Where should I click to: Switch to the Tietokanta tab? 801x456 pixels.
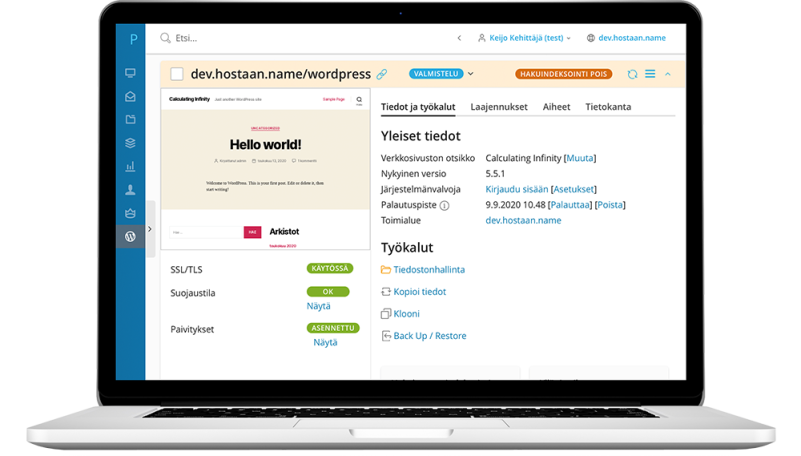pyautogui.click(x=608, y=107)
